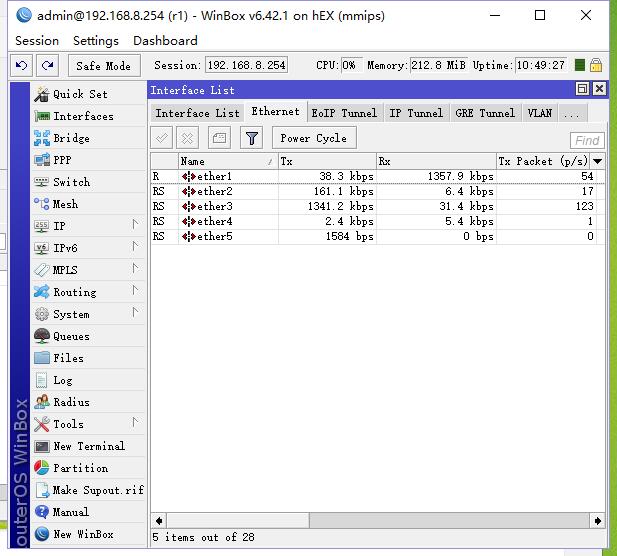The width and height of the screenshot is (617, 556).
Task: Switch to the EoIP Tunnel tab
Action: pos(344,113)
